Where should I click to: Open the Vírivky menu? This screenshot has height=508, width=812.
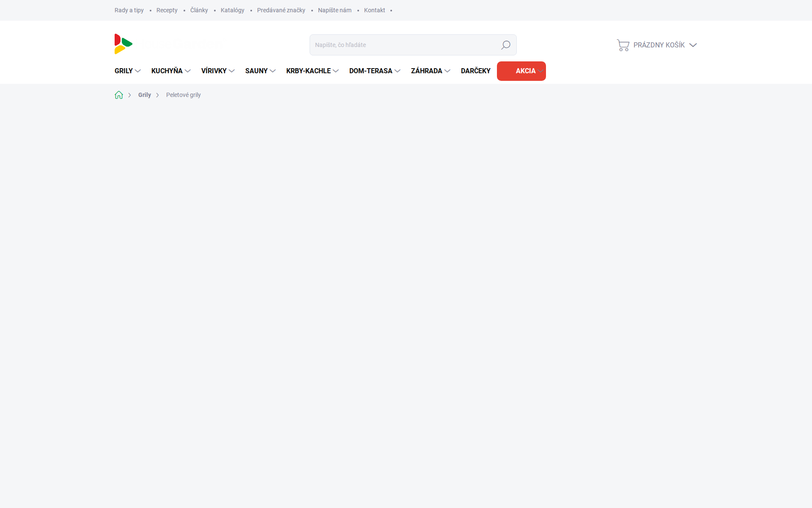(214, 71)
